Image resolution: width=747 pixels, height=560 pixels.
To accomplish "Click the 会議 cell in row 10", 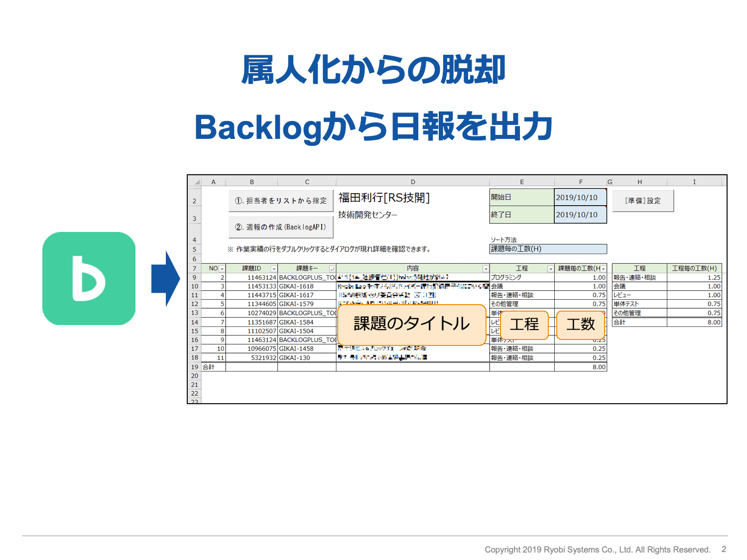I will click(522, 286).
